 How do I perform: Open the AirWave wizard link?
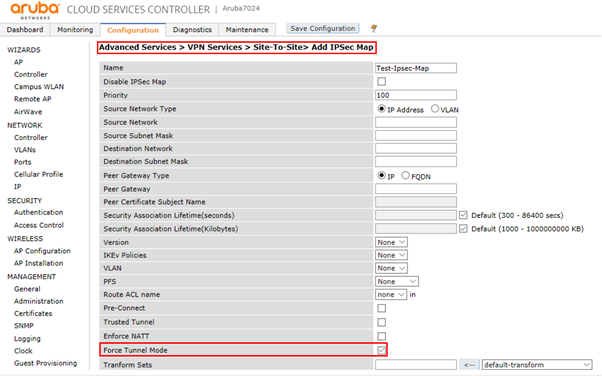pyautogui.click(x=28, y=112)
